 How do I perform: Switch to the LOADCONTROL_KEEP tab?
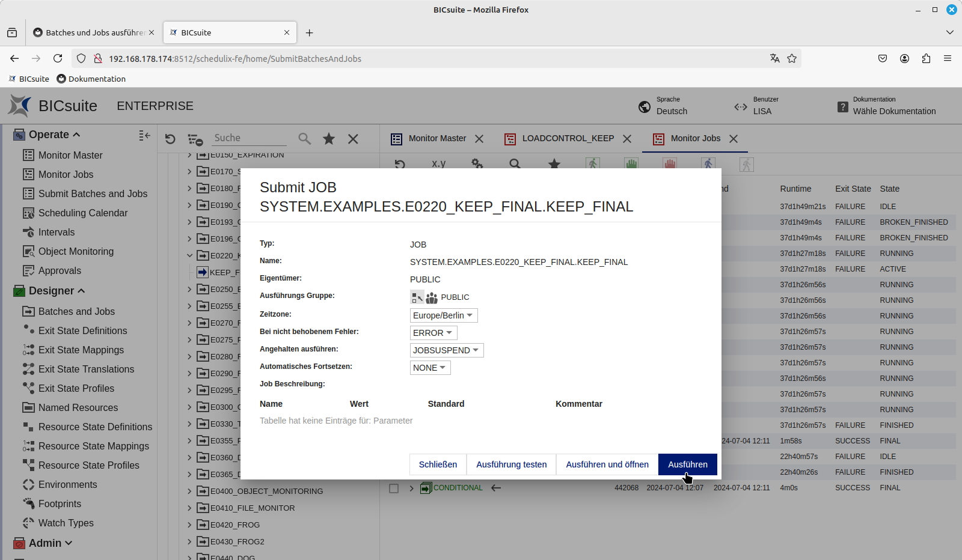[x=568, y=139]
